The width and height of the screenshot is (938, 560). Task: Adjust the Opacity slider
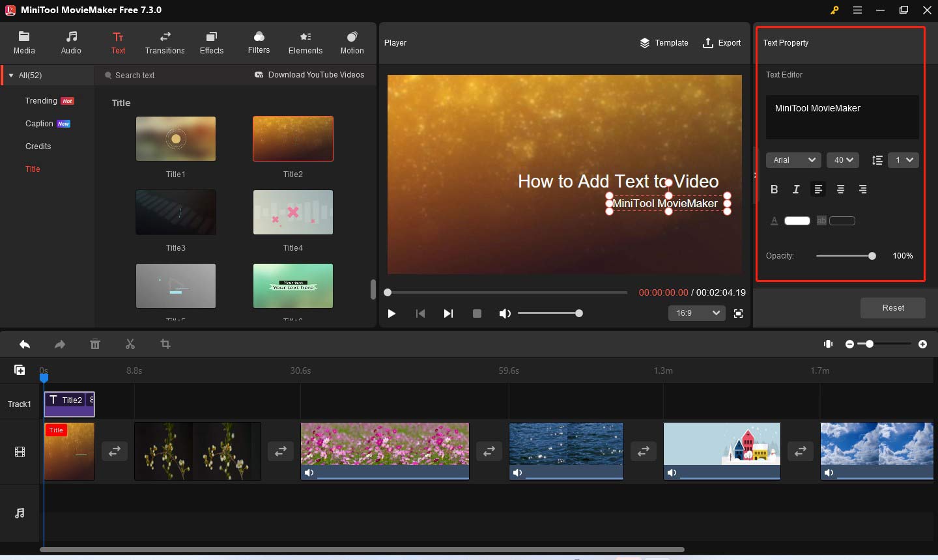[x=846, y=256]
